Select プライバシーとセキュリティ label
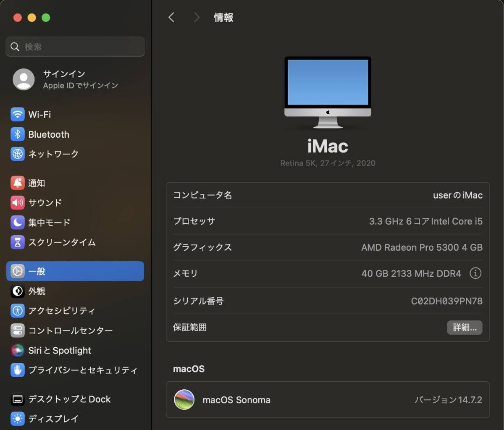504x430 pixels. coord(83,370)
